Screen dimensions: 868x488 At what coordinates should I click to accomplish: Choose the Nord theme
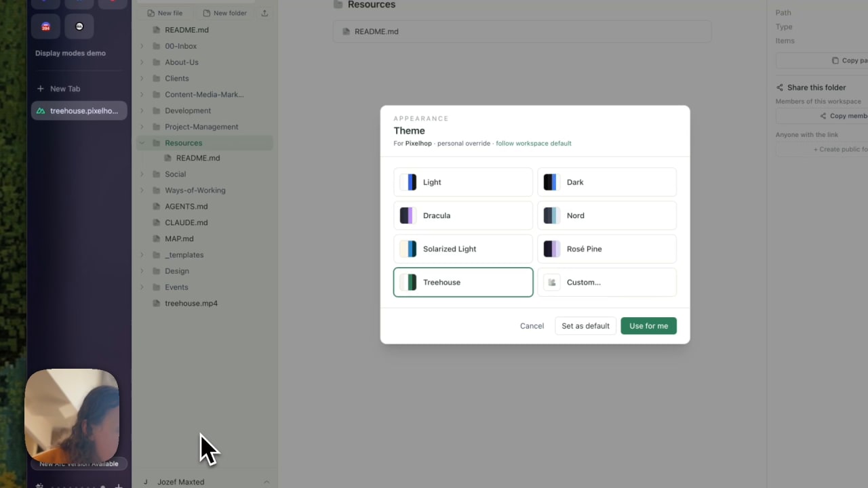[607, 216]
